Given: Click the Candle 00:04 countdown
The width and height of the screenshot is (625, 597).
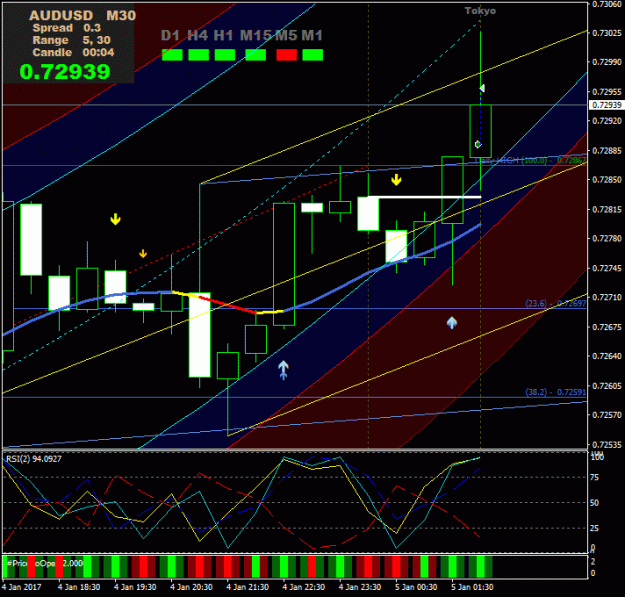Looking at the screenshot, I should click(x=73, y=53).
